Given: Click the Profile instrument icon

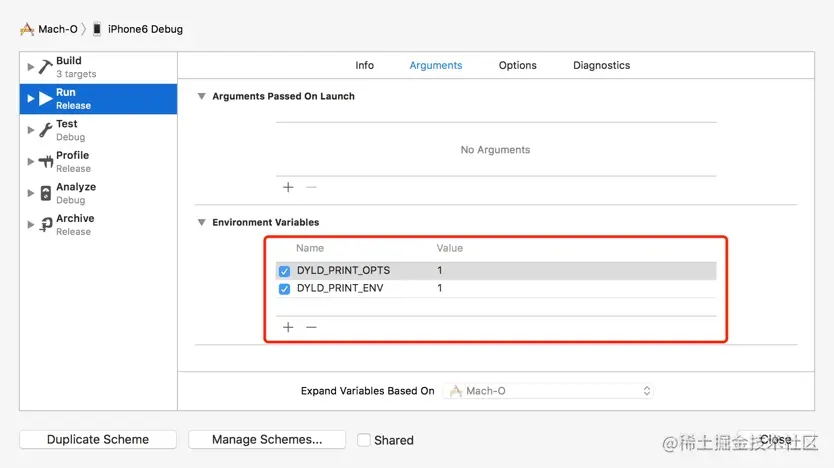Looking at the screenshot, I should (x=46, y=161).
